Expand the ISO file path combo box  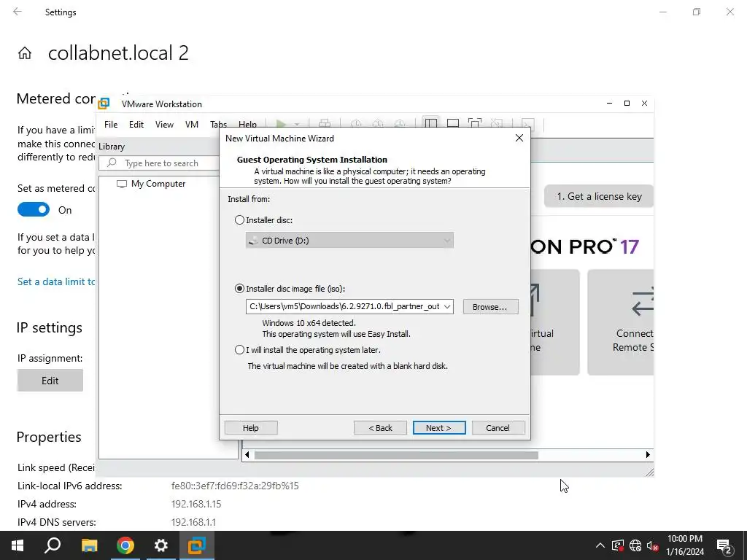(x=447, y=307)
